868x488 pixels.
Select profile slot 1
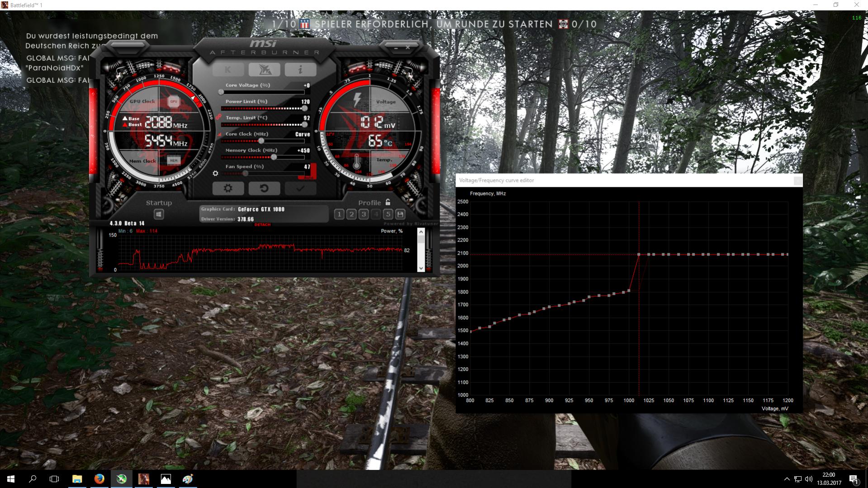point(339,214)
